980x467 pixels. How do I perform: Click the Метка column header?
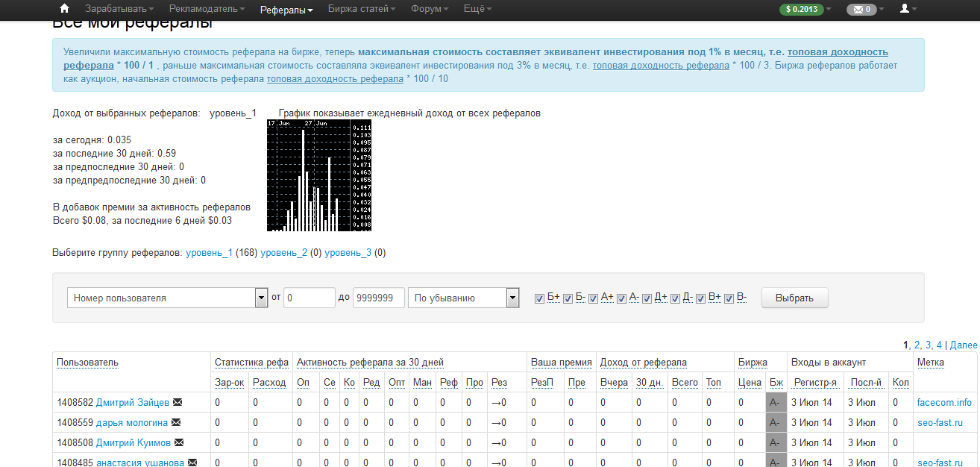coord(931,363)
